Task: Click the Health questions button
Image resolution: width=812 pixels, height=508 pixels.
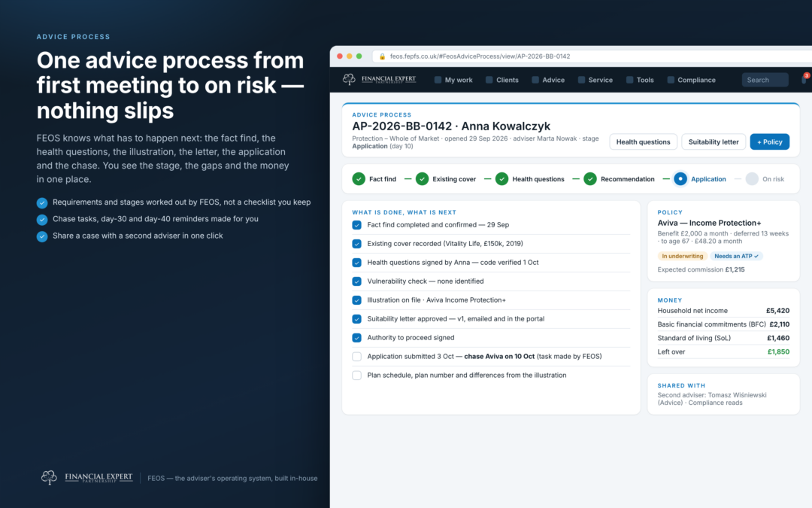Action: [x=643, y=142]
